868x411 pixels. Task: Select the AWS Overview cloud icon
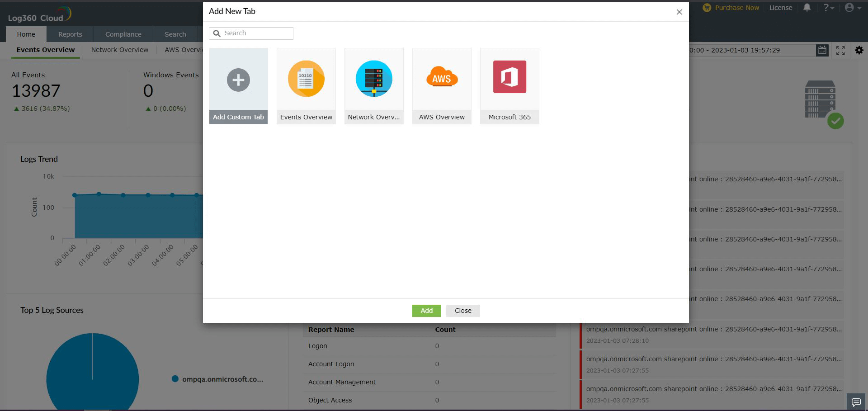[x=442, y=77]
